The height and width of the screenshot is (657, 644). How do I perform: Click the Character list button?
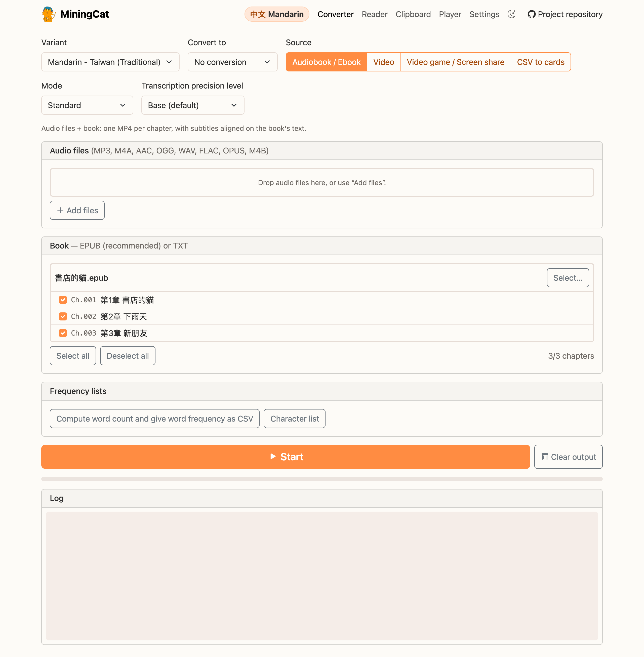(294, 419)
